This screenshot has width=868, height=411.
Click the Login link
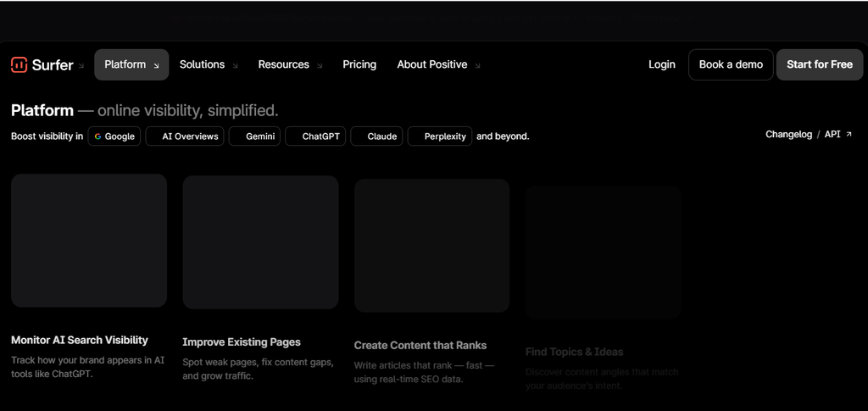coord(661,64)
